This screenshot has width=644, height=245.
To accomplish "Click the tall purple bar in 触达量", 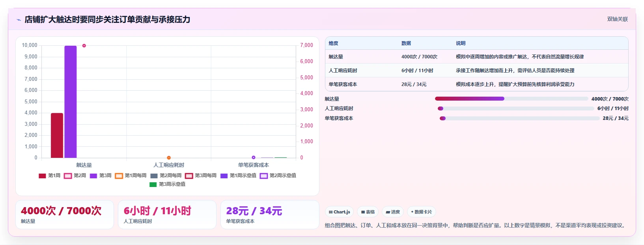I will tap(71, 102).
